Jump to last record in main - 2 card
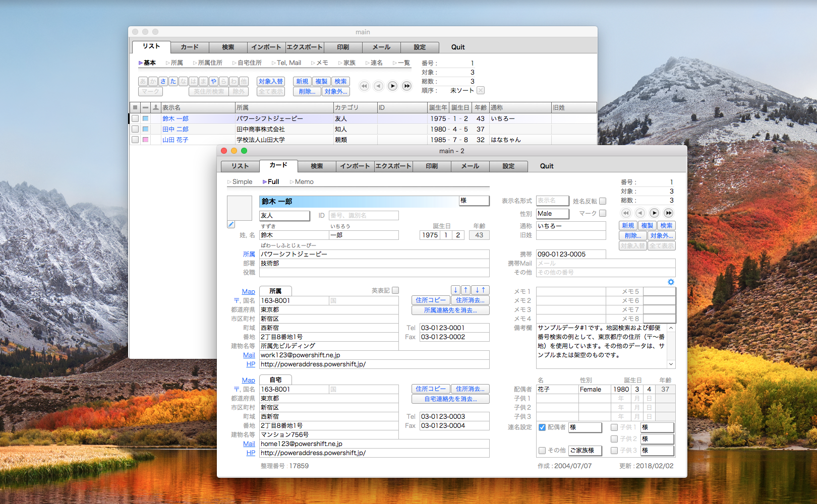The image size is (817, 504). (x=668, y=213)
